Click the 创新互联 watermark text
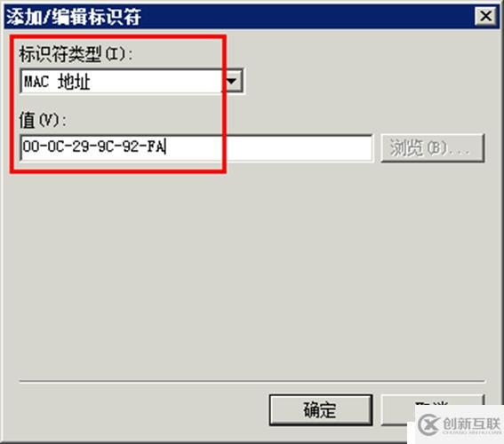Viewport: 504px width, 444px height. [x=471, y=424]
